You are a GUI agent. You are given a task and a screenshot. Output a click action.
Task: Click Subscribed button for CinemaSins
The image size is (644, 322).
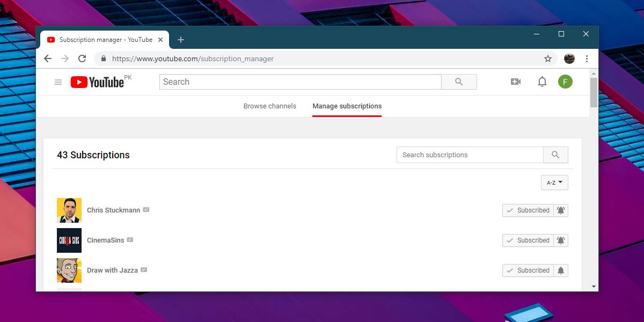528,240
